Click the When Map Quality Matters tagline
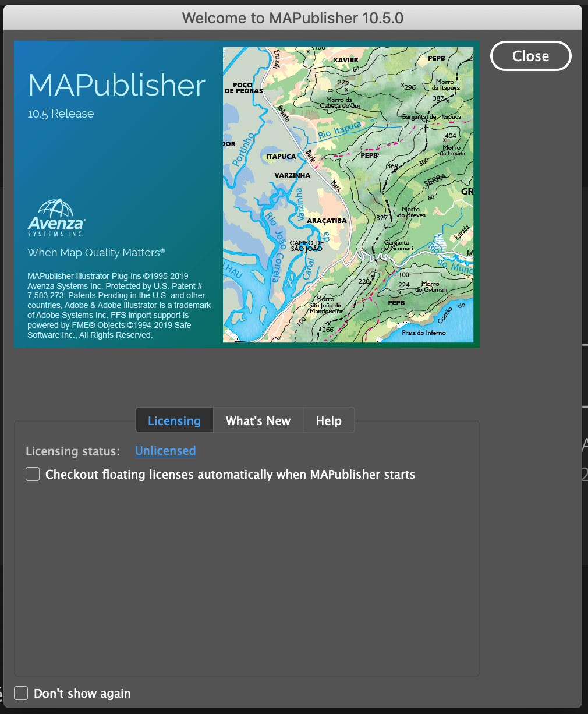The image size is (588, 714). 96,252
